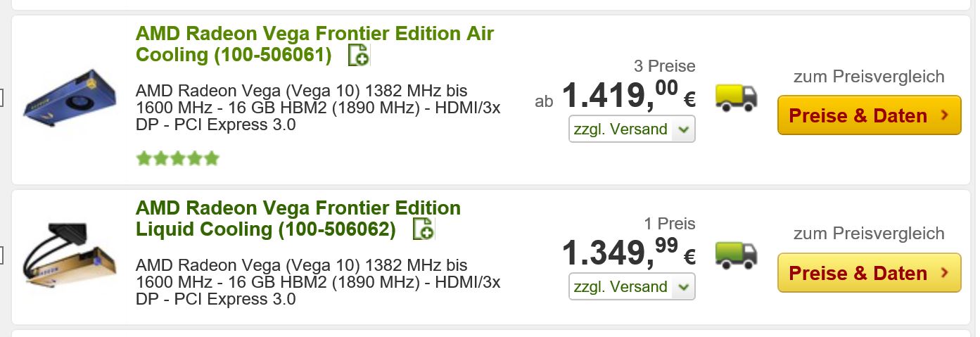This screenshot has height=337, width=980.
Task: Open the Vega Frontier Edition Air Cooling title link
Action: (314, 44)
